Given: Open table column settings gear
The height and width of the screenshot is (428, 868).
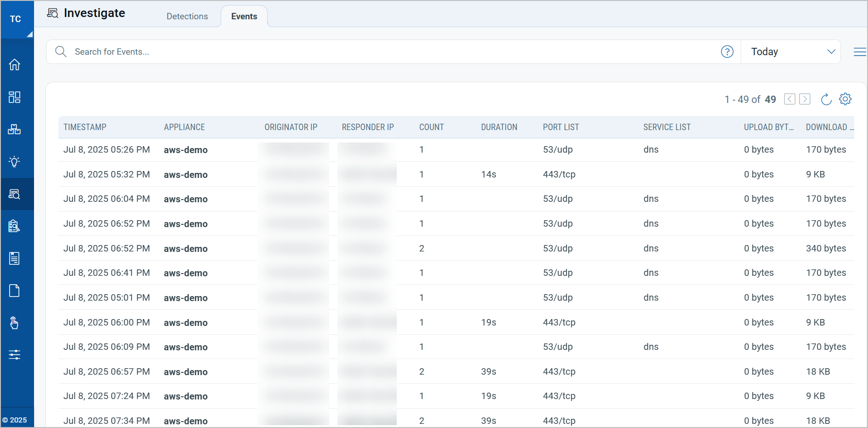Looking at the screenshot, I should [845, 99].
